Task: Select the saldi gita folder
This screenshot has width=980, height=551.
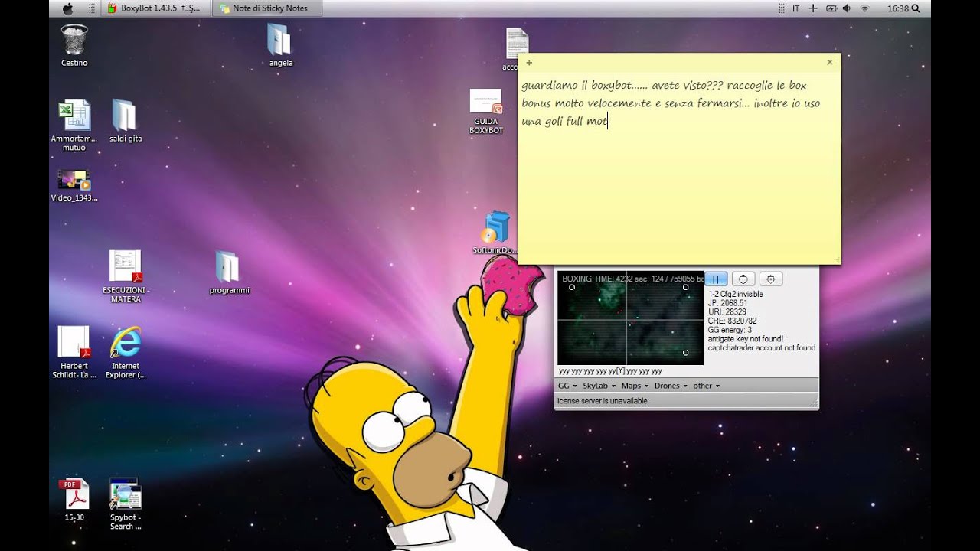Action: tap(125, 120)
